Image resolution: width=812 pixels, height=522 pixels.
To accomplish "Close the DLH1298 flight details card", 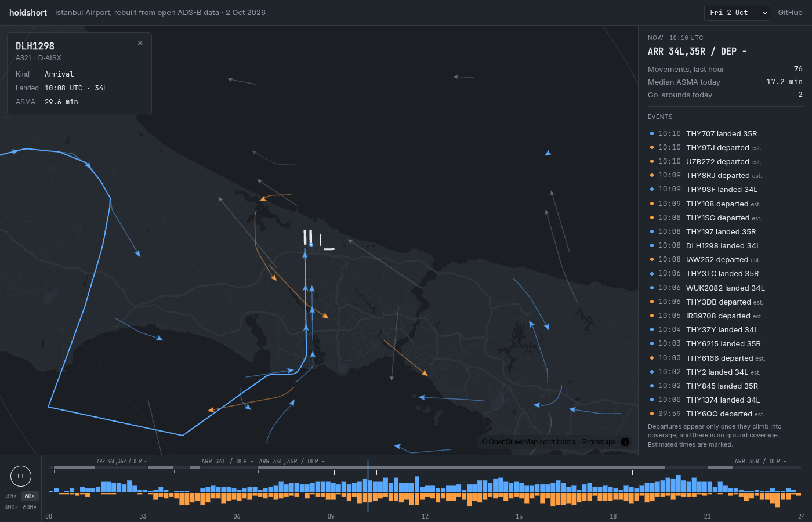I will coord(140,43).
